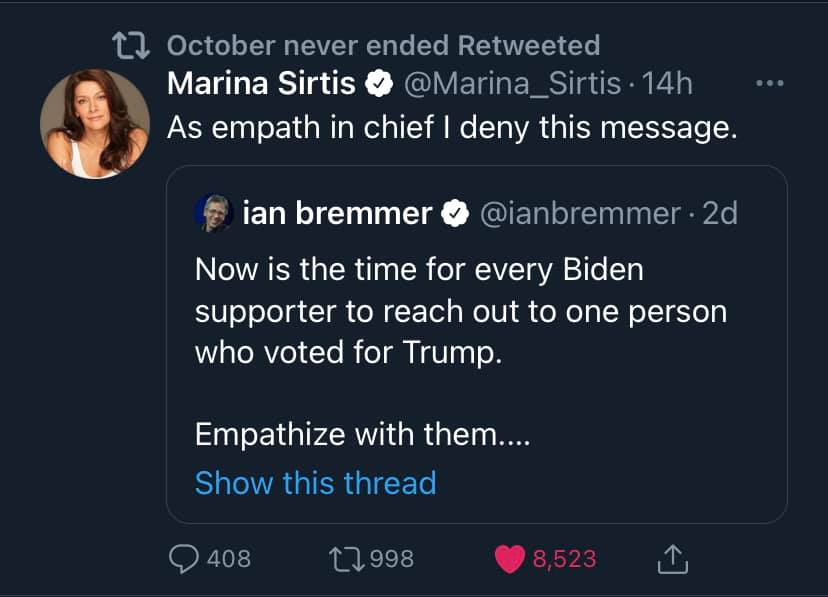
Task: Open the share icon under the tweet
Action: point(673,558)
